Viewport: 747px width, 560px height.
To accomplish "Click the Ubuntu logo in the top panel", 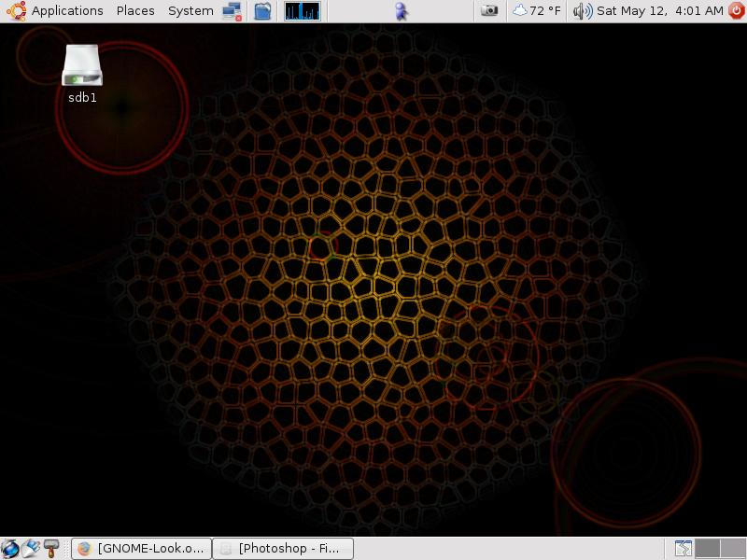I will pyautogui.click(x=16, y=11).
